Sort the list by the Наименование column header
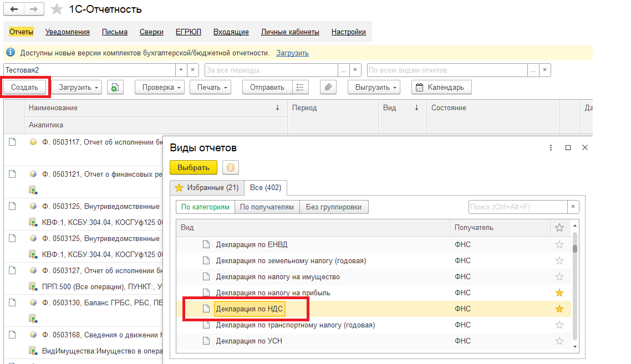The image size is (631, 364). (x=156, y=108)
